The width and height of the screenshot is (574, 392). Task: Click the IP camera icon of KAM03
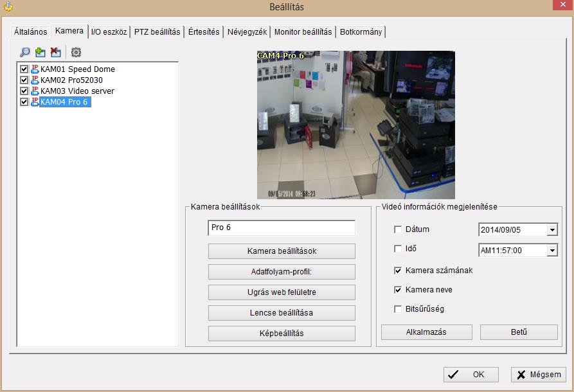pyautogui.click(x=35, y=91)
